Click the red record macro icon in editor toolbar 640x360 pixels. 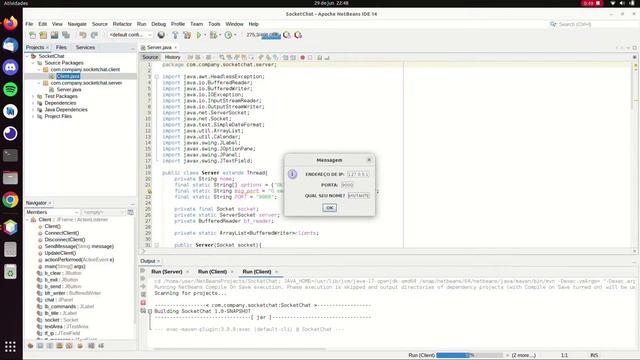(302, 58)
